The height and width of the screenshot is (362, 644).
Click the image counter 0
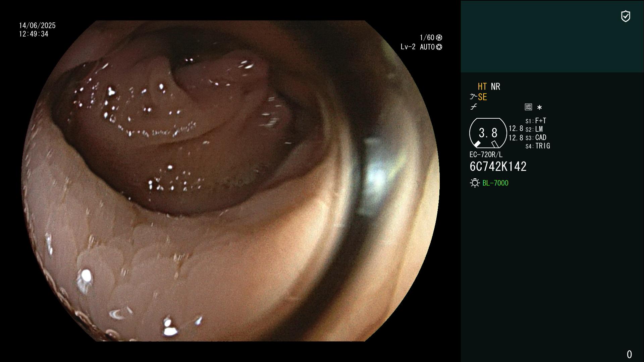629,354
